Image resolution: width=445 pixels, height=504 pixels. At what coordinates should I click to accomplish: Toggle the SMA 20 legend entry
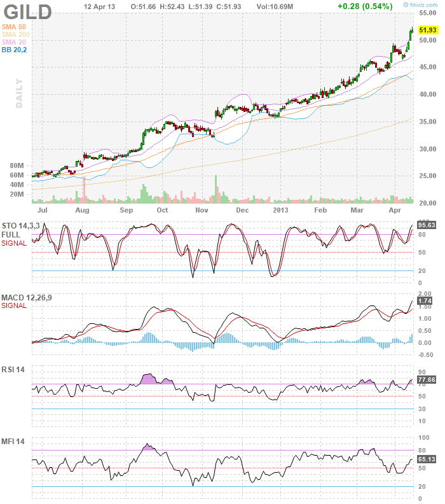pos(14,41)
